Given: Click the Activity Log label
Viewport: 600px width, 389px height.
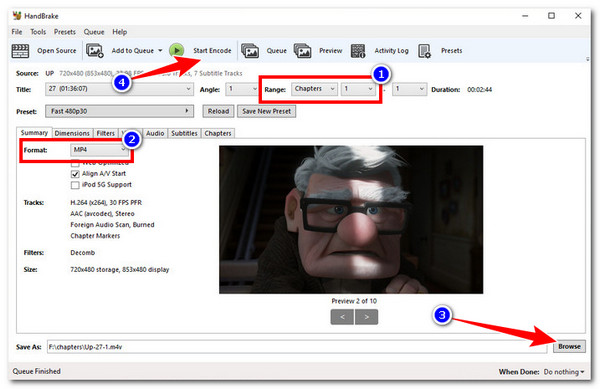Looking at the screenshot, I should pyautogui.click(x=391, y=50).
